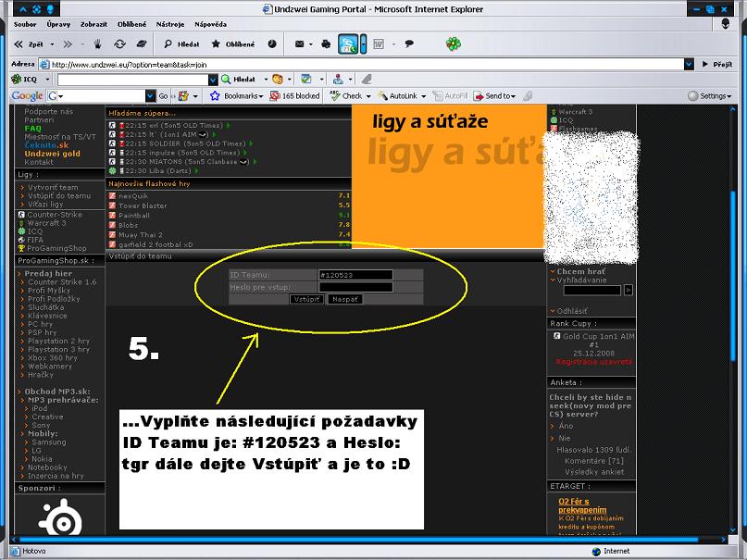This screenshot has height=560, width=747.
Task: Click the Přejít go button
Action: 716,64
